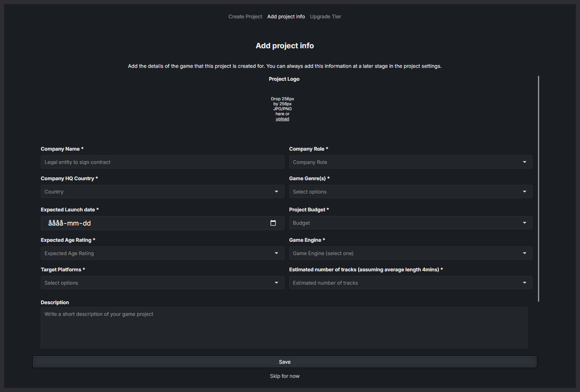Focus the Company Name input field
The image size is (580, 392).
pos(162,162)
